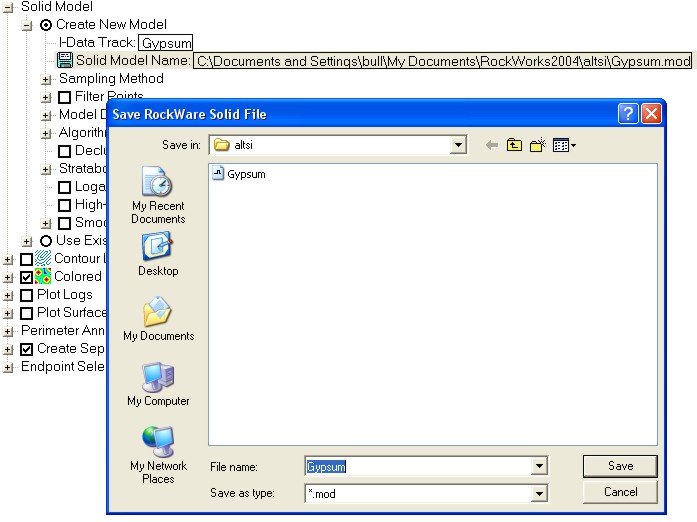The image size is (697, 522).
Task: Enable the Contour checkbox
Action: 27,259
